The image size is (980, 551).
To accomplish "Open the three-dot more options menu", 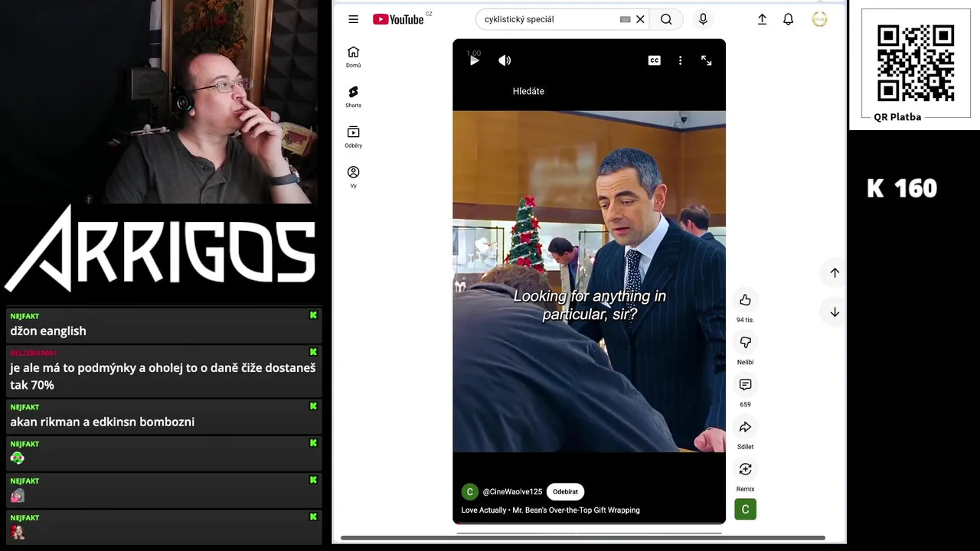I will 680,60.
